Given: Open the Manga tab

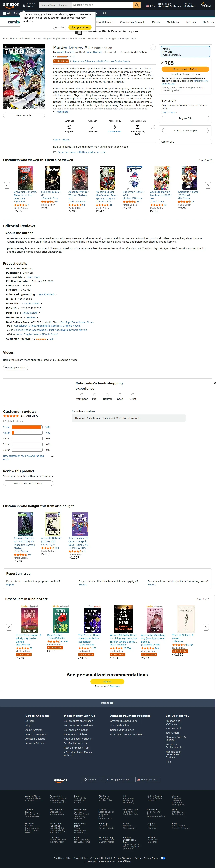Looking at the screenshot, I should click(x=156, y=22).
